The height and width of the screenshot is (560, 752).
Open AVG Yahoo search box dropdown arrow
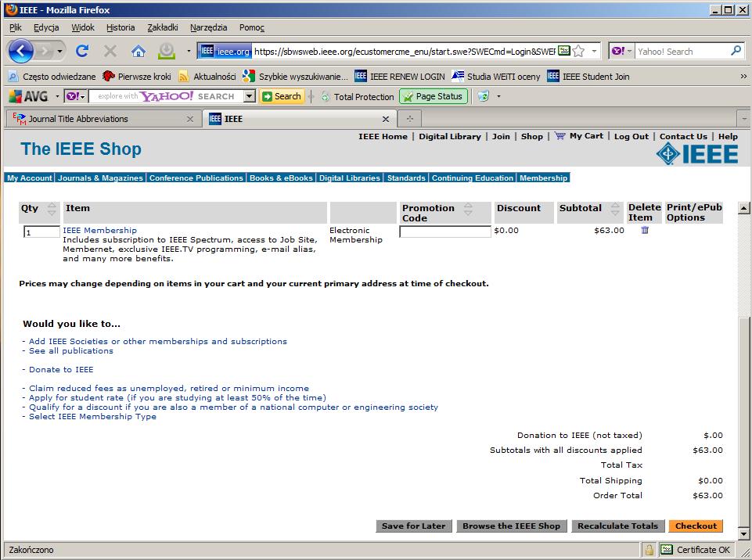click(x=249, y=96)
